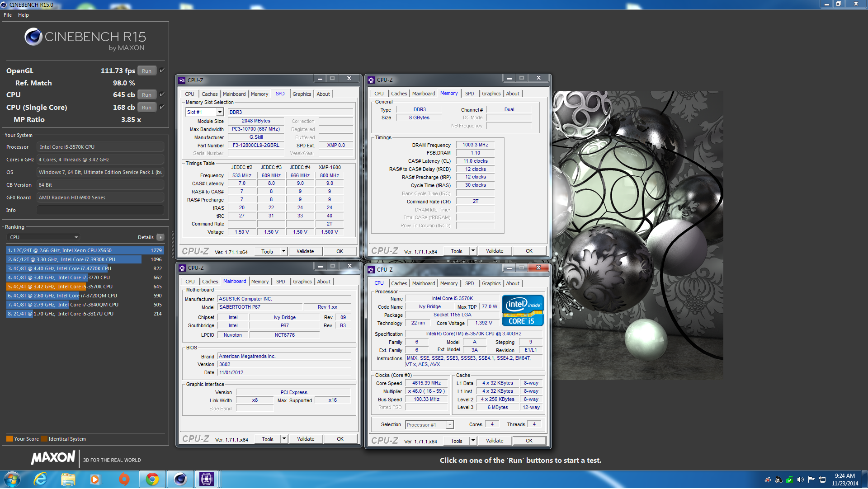
Task: Select the Core i7-3930K ranking entry
Action: point(85,259)
